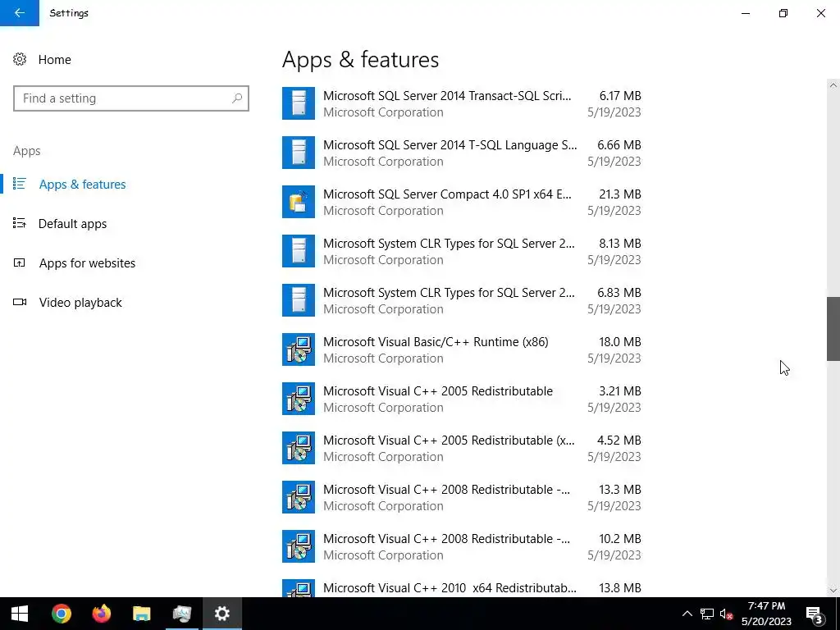Select Apps & features in sidebar
Screen dimensions: 840x630
[83, 185]
